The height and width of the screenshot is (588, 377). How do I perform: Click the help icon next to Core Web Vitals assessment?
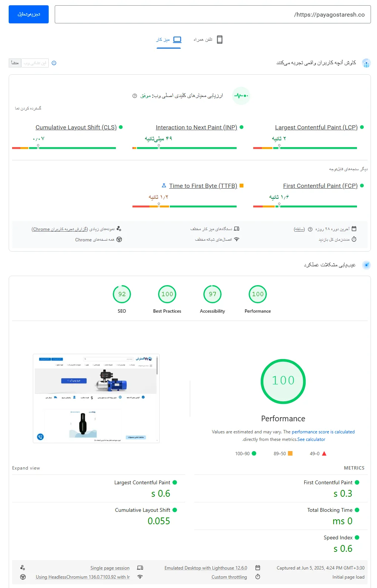(134, 96)
